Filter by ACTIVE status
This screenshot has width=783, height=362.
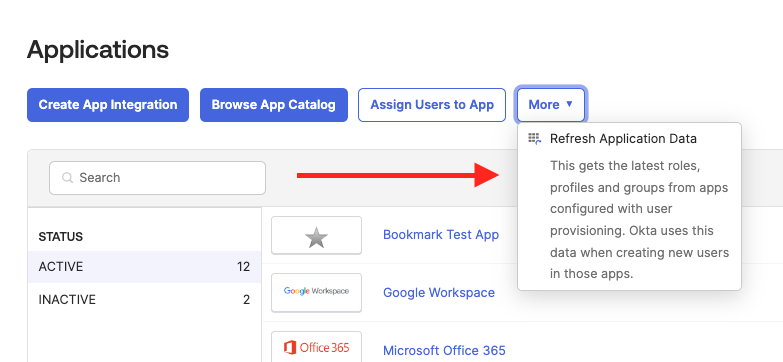point(144,267)
